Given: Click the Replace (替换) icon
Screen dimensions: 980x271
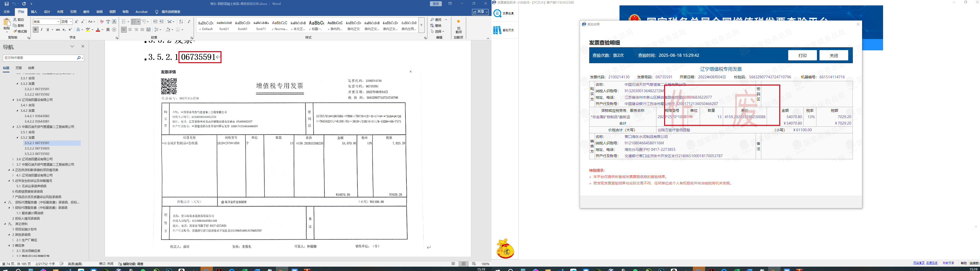Looking at the screenshot, I should (433, 25).
